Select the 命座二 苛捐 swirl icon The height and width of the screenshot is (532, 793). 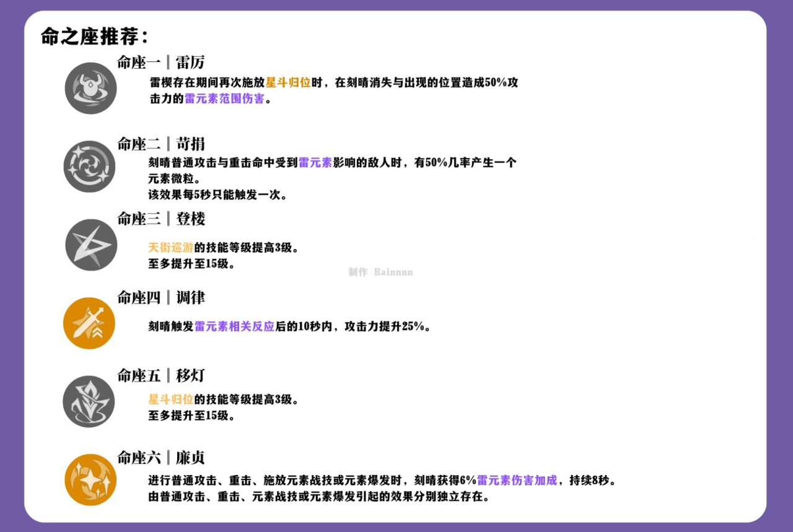pyautogui.click(x=90, y=166)
